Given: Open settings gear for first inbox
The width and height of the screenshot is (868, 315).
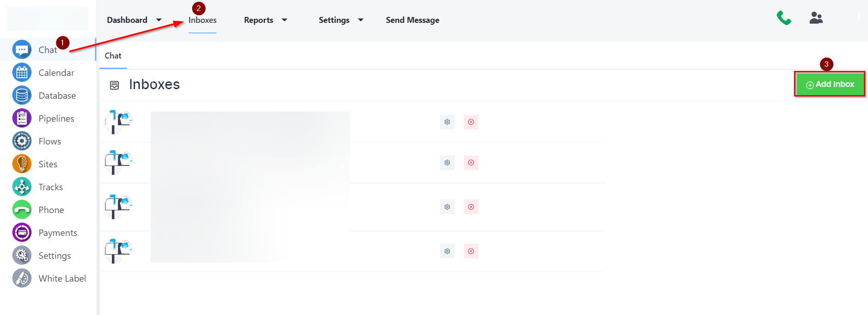Looking at the screenshot, I should (x=447, y=122).
